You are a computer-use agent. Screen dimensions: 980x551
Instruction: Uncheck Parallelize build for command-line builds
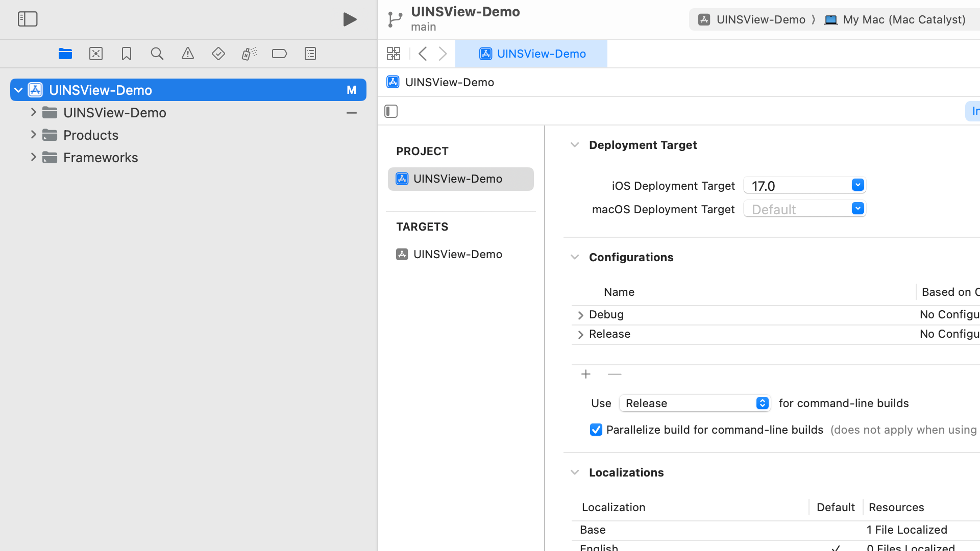596,430
